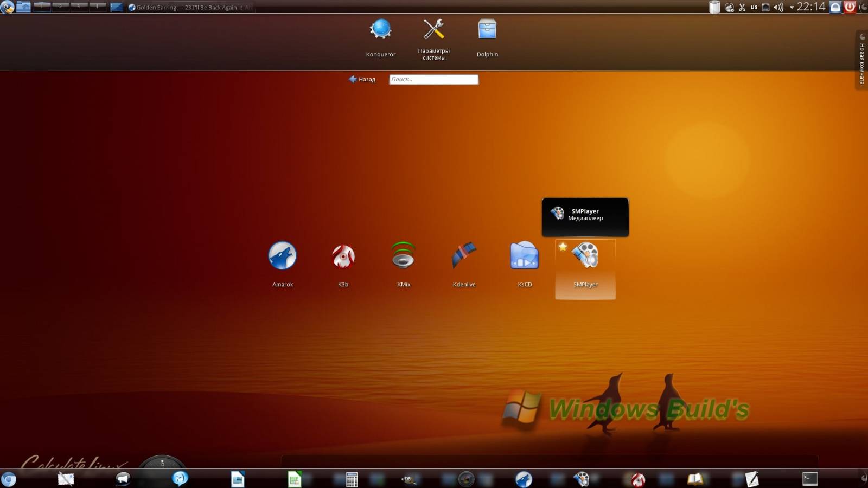Open camera lens app in dock

[x=467, y=479]
